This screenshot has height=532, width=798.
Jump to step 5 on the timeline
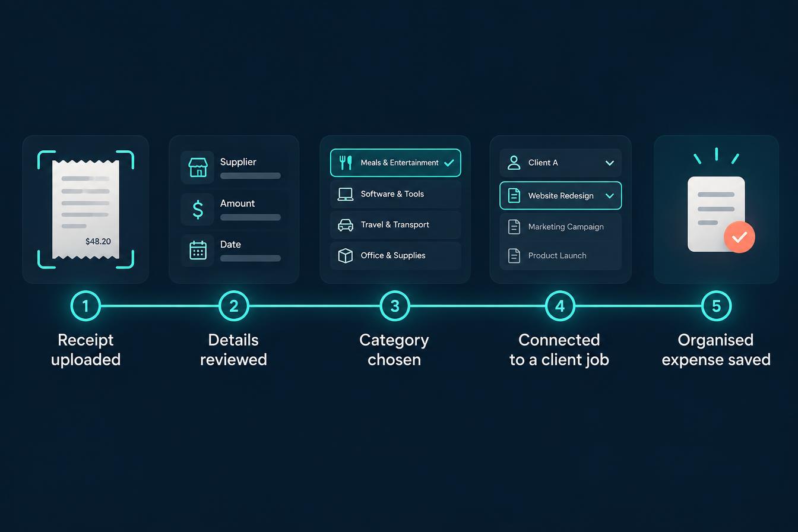tap(716, 306)
